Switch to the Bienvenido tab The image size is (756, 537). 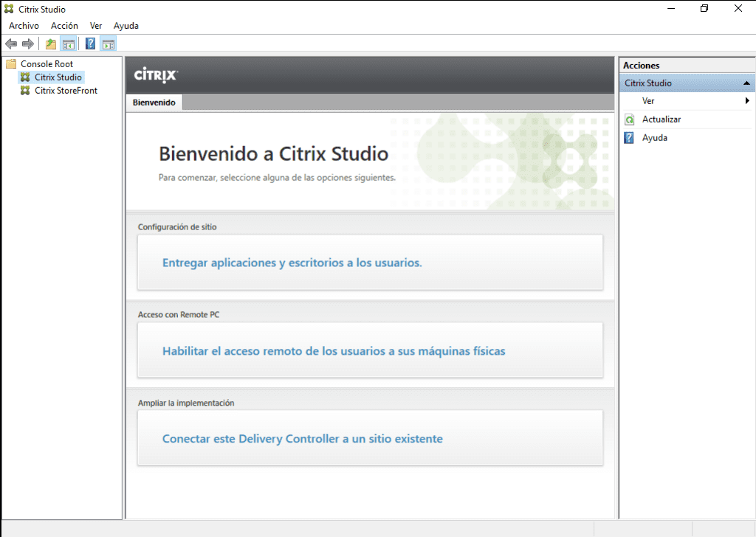point(154,103)
